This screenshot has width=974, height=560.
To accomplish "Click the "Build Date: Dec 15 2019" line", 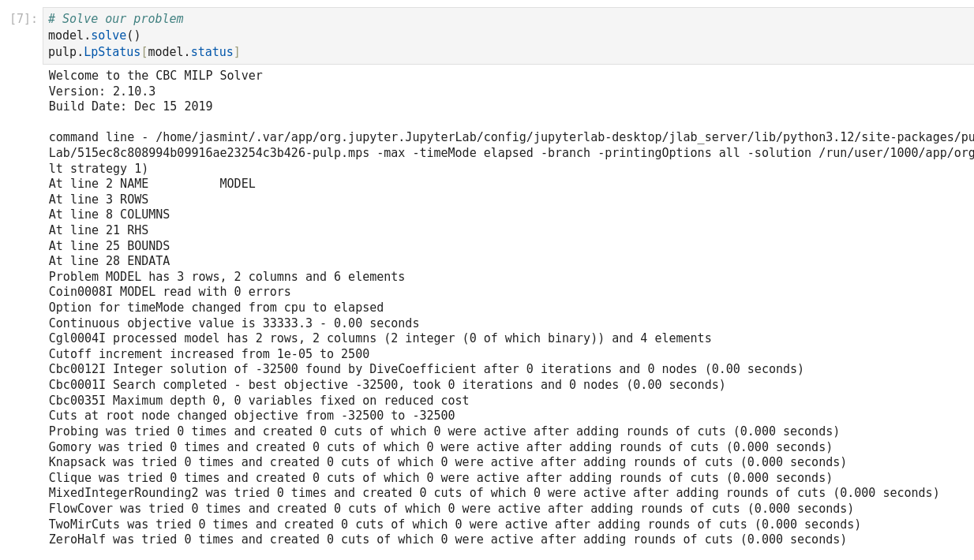I will tap(130, 106).
